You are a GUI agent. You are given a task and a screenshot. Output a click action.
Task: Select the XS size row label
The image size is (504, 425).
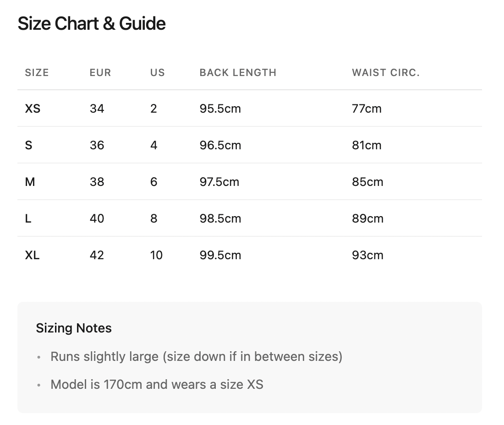coord(33,109)
